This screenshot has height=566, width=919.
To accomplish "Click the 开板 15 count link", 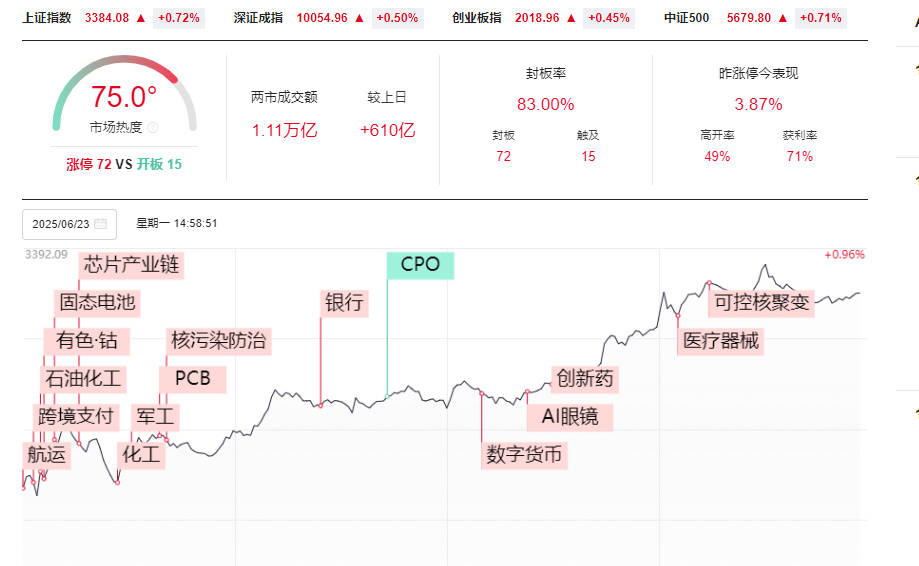I will pos(159,164).
